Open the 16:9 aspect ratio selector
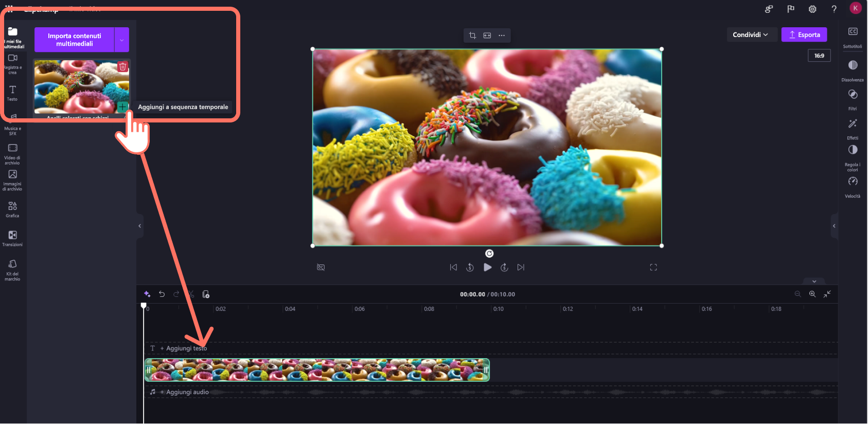This screenshot has height=424, width=868. 819,56
